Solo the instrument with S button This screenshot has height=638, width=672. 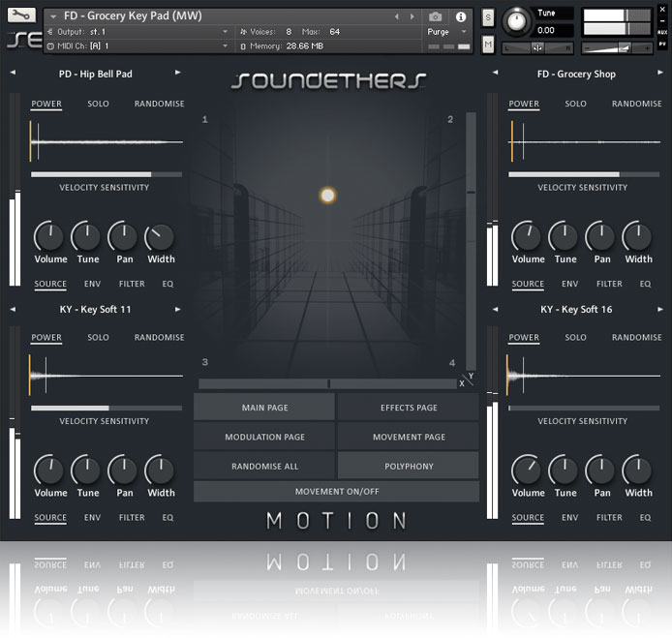(x=488, y=18)
